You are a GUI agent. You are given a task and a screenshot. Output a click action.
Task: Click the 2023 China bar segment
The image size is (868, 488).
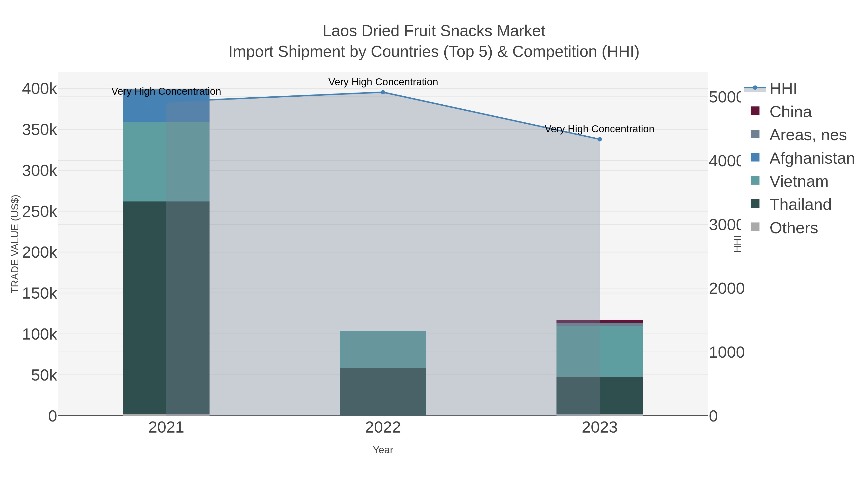pos(599,321)
